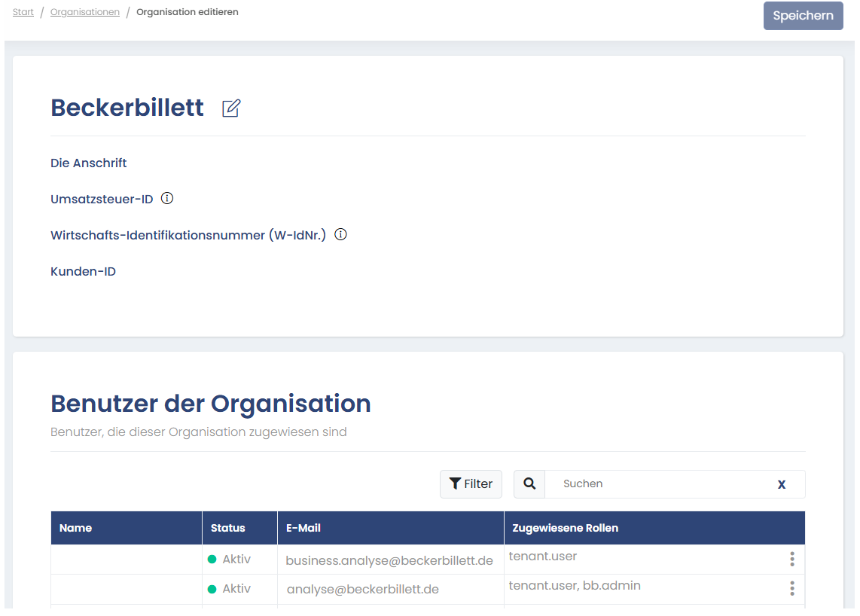
Task: Sort table by E-Mail column header
Action: (303, 528)
